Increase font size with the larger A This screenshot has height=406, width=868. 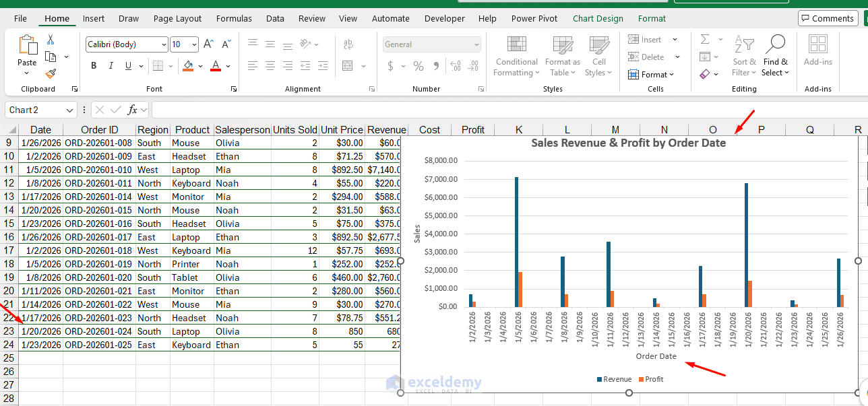tap(208, 44)
